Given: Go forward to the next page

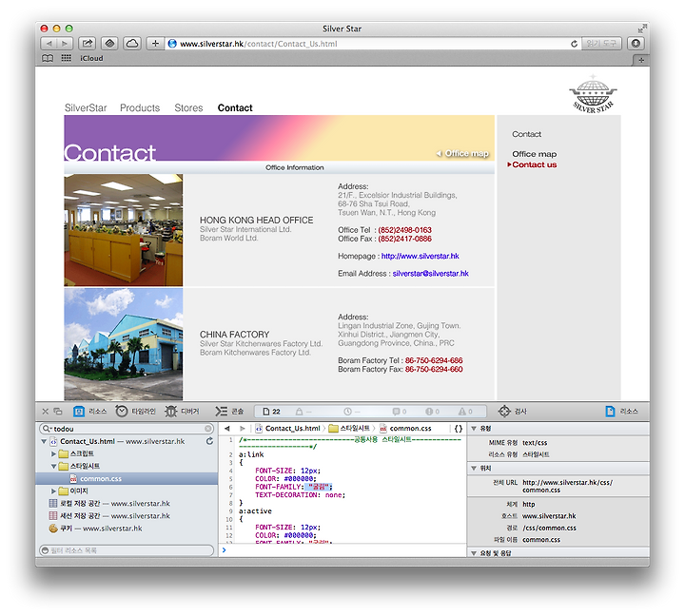Looking at the screenshot, I should [x=65, y=43].
